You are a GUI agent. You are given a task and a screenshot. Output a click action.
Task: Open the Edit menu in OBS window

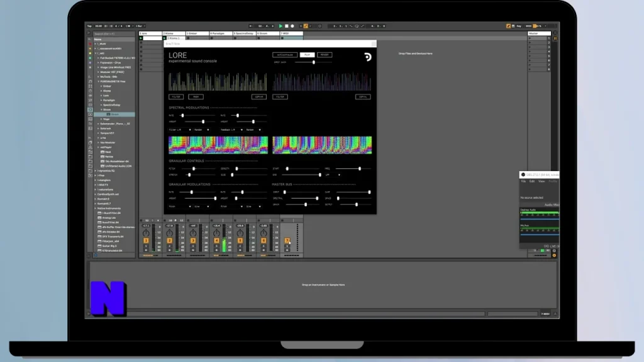[x=532, y=181]
